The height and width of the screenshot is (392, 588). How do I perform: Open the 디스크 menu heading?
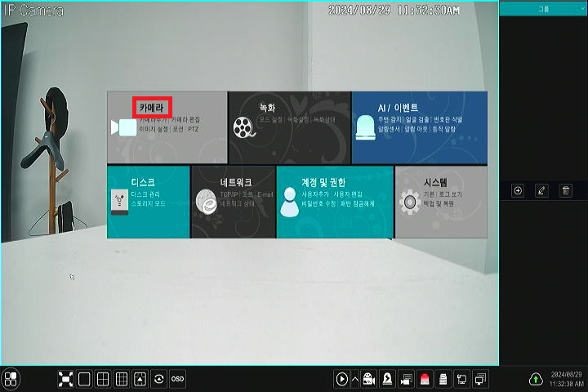coord(143,182)
